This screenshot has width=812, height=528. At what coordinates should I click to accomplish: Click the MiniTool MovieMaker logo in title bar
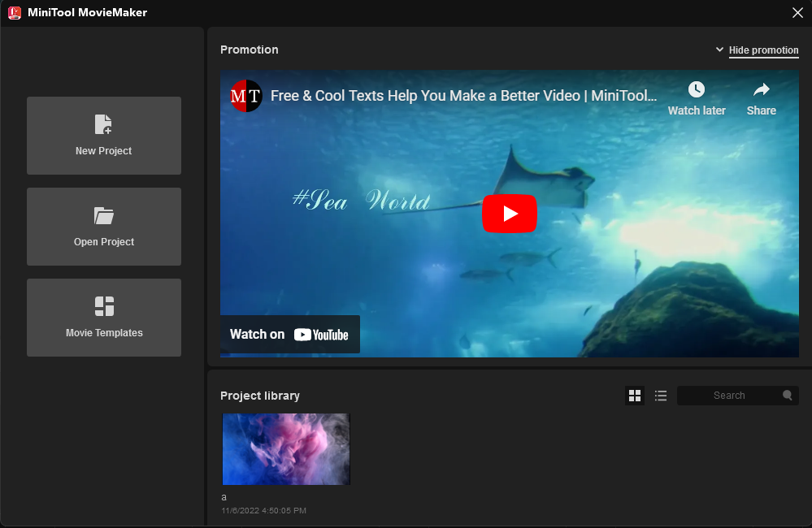pyautogui.click(x=14, y=12)
